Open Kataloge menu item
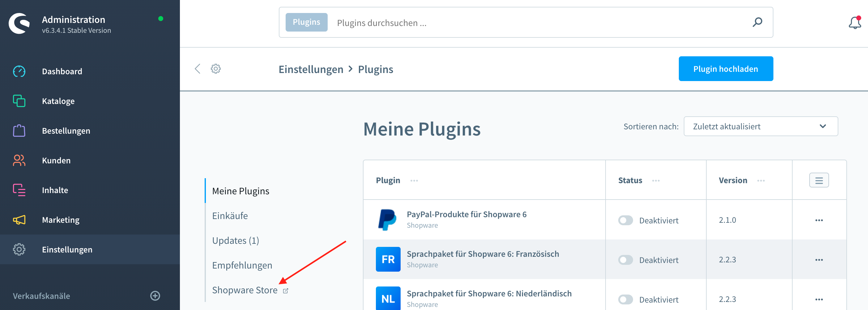This screenshot has height=310, width=868. point(58,101)
